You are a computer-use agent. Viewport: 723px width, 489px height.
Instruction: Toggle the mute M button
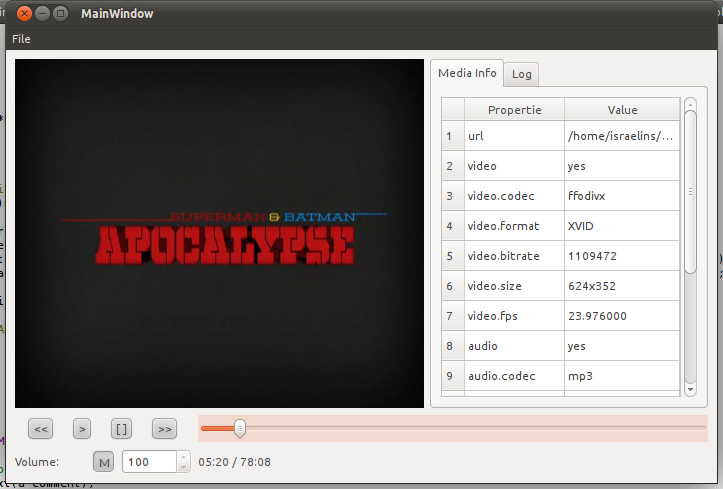click(104, 462)
